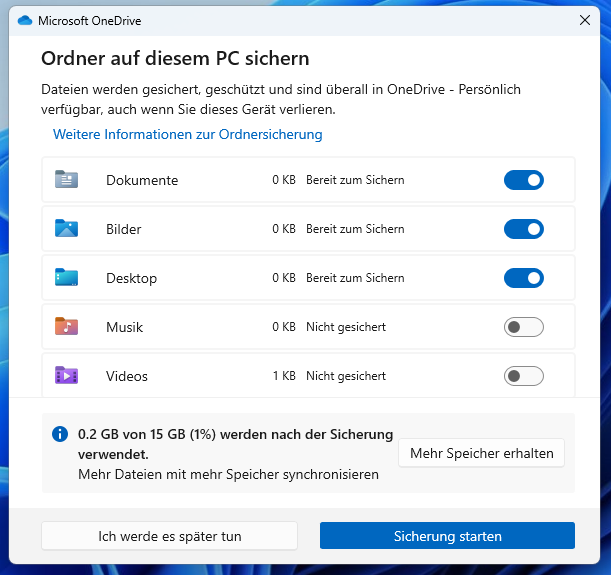Click '0 KB' size in Dokumente row
Viewport: 611px width, 575px height.
(x=284, y=180)
